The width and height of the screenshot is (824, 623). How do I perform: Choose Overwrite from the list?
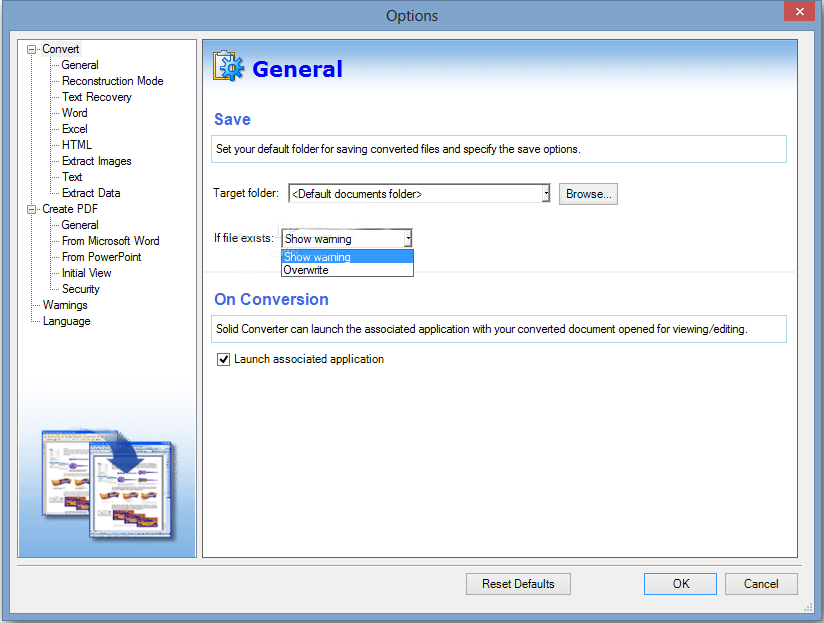tap(347, 270)
